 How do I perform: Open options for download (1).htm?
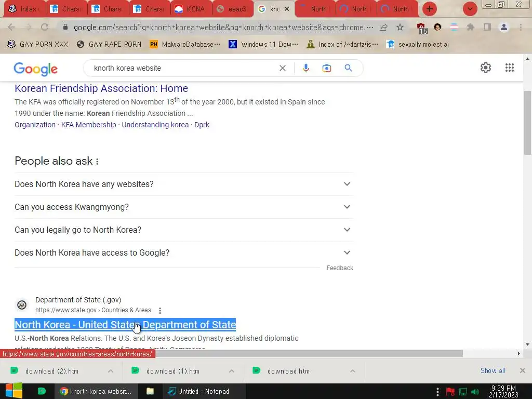[232, 371]
